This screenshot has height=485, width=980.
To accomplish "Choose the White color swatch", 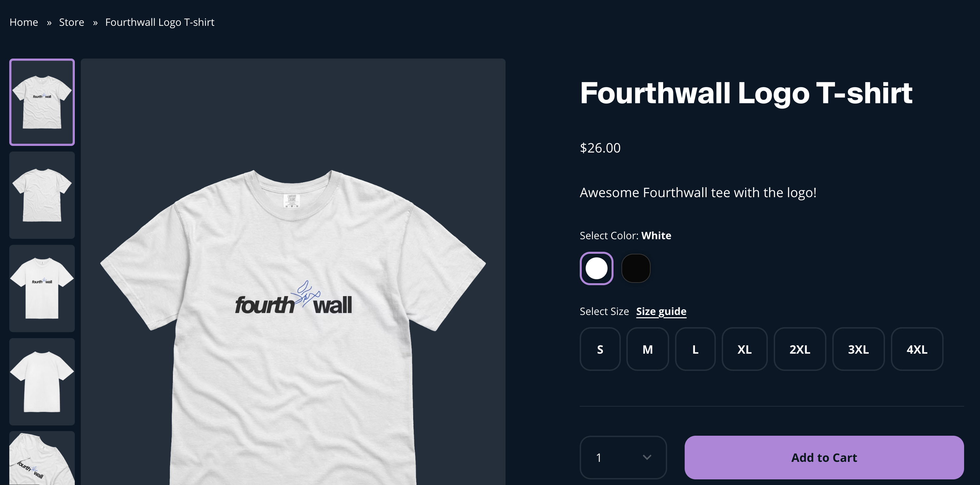I will 596,268.
